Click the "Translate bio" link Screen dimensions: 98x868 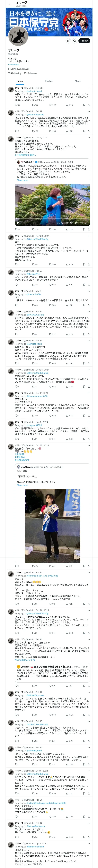pyautogui.click(x=14, y=64)
